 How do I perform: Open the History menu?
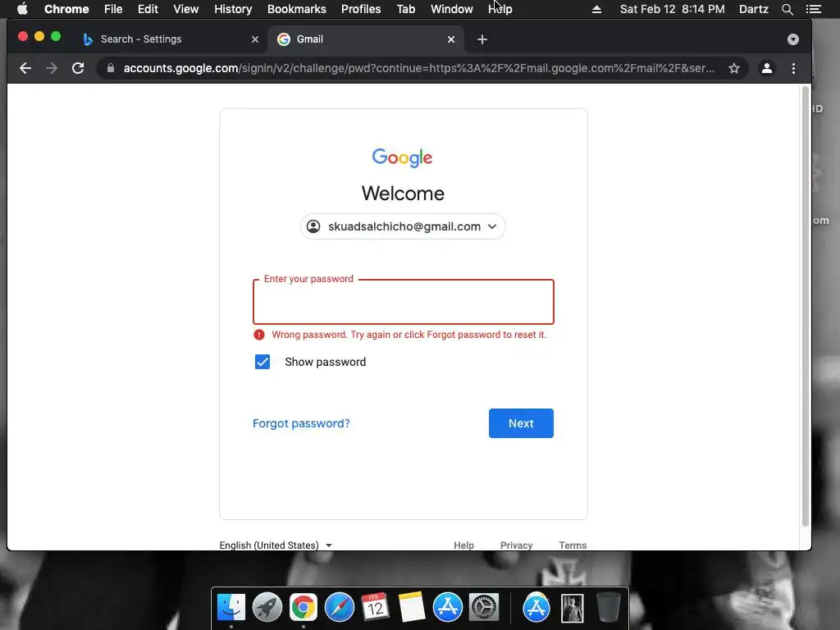pyautogui.click(x=233, y=9)
